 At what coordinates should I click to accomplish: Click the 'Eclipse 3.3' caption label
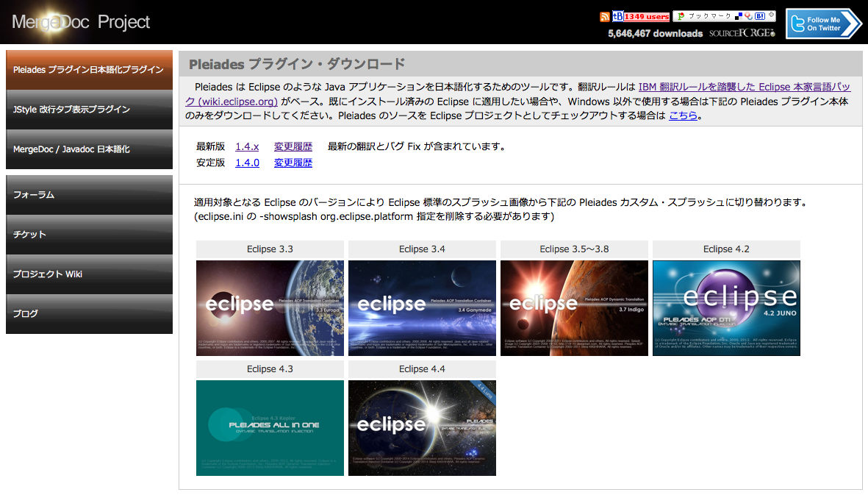(270, 249)
